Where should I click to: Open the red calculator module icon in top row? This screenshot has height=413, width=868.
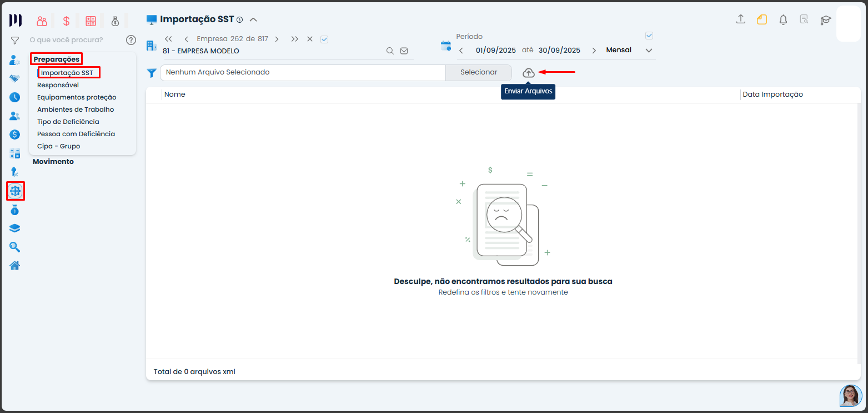(91, 21)
